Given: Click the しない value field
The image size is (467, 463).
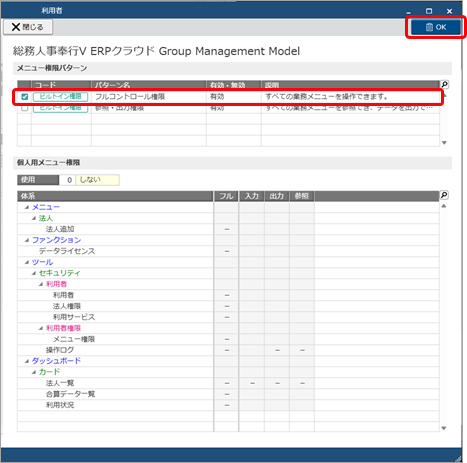Looking at the screenshot, I should tap(97, 180).
